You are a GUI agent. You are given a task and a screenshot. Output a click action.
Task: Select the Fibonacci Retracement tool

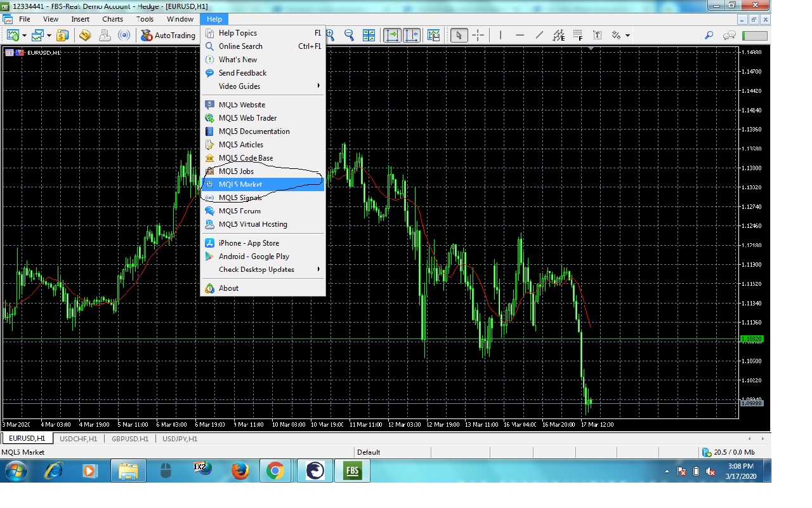(578, 36)
